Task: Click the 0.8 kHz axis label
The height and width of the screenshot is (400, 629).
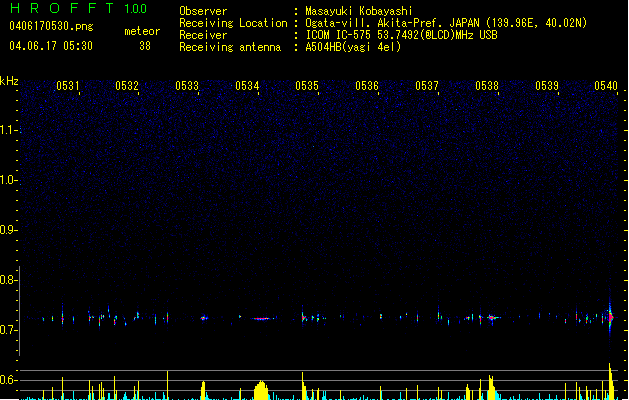Action: (8, 280)
